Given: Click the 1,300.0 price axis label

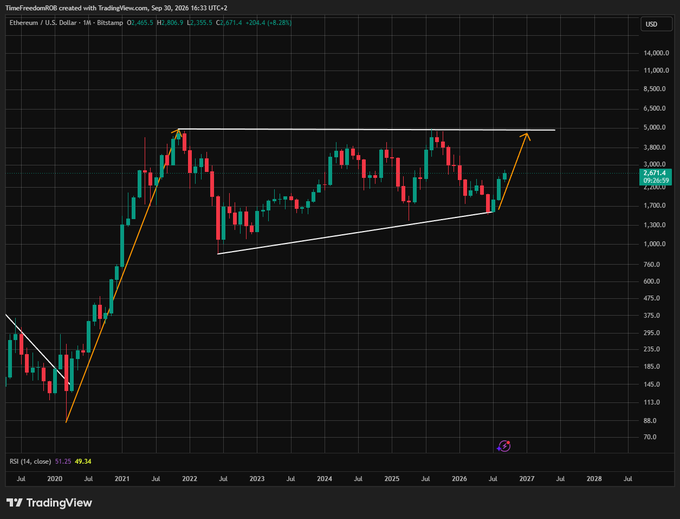Looking at the screenshot, I should 654,225.
